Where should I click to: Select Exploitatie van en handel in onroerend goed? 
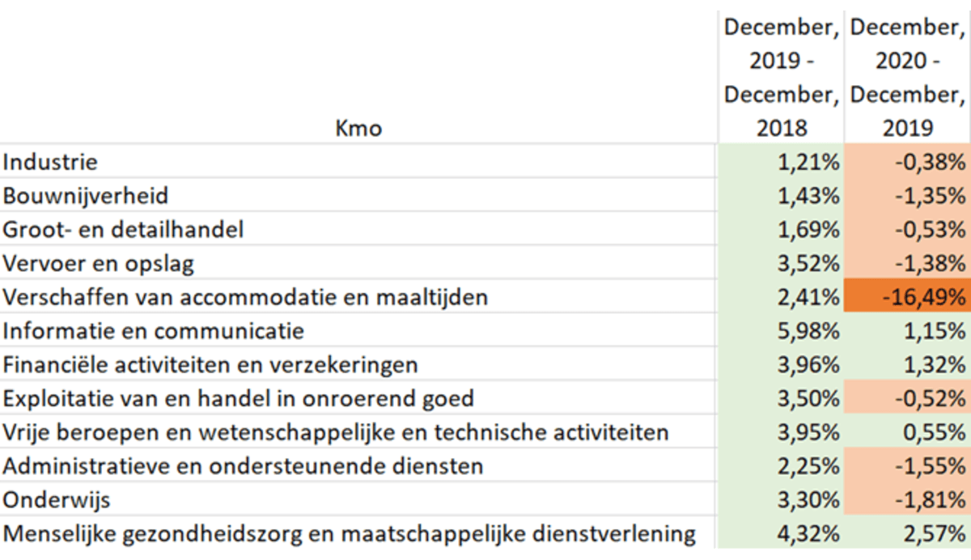tap(239, 399)
